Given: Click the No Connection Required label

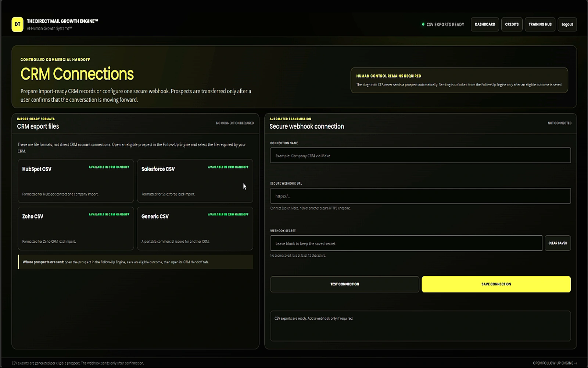Looking at the screenshot, I should click(235, 123).
